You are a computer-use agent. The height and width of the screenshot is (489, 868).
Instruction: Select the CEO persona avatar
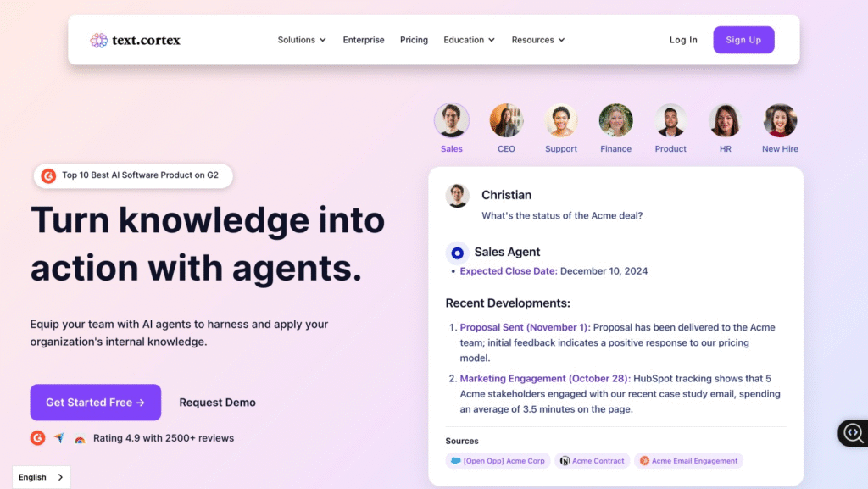[506, 121]
